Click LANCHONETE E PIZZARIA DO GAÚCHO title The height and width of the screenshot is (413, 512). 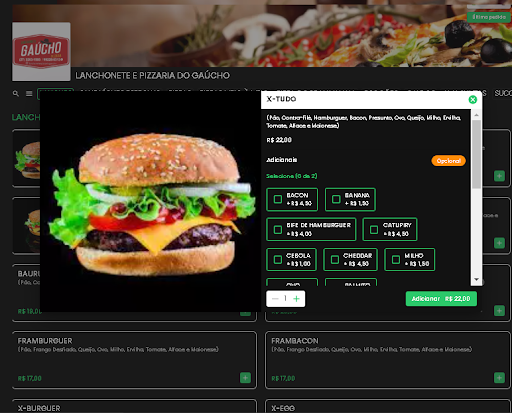[152, 76]
